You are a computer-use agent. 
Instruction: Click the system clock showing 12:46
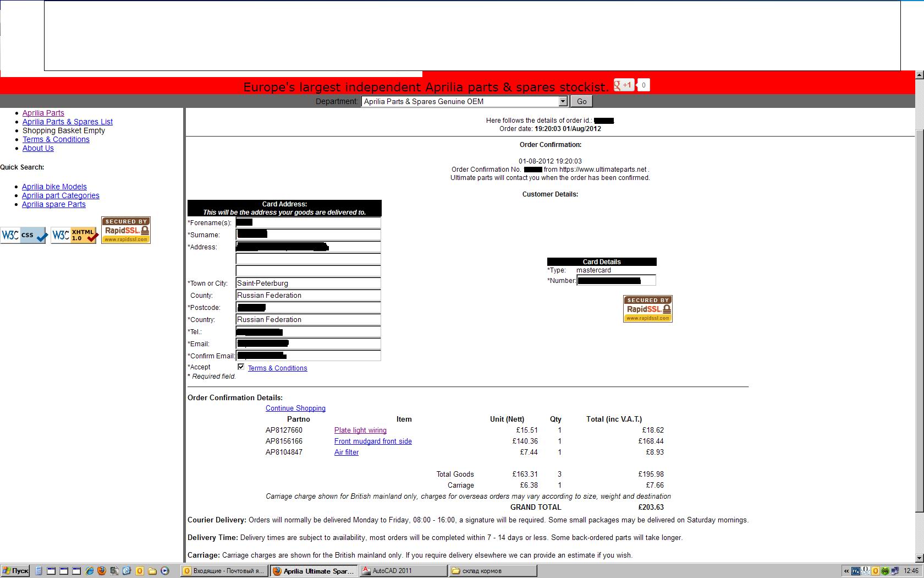(911, 571)
